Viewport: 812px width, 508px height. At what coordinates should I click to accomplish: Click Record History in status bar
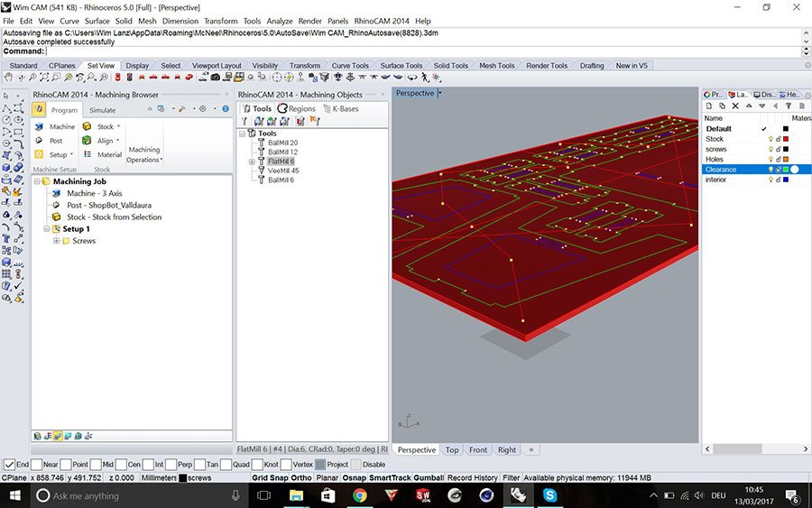[472, 478]
